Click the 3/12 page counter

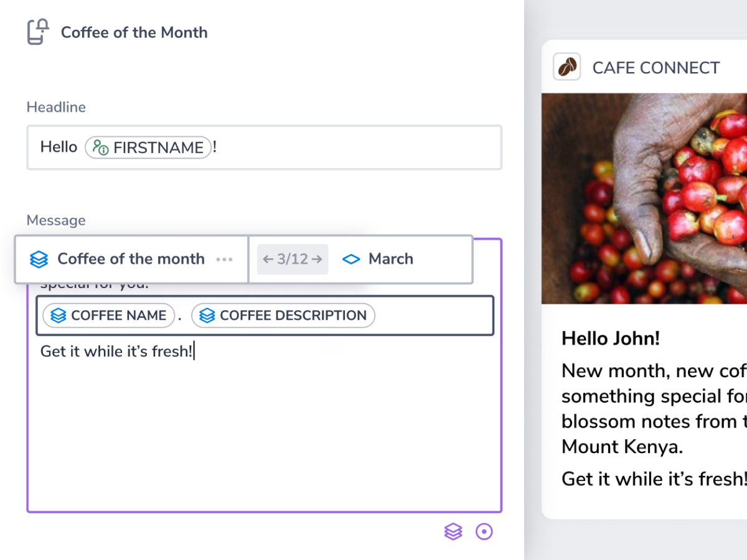coord(293,259)
